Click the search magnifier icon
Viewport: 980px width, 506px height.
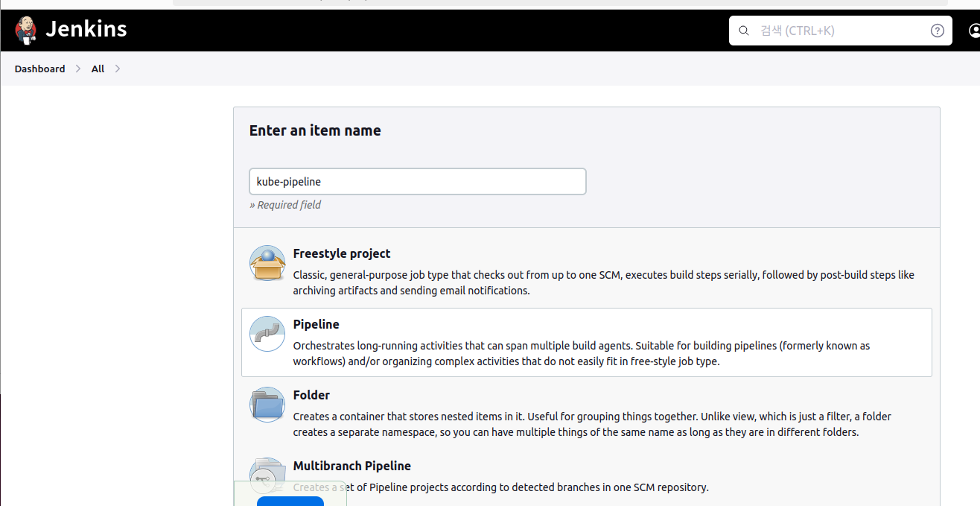click(x=743, y=31)
